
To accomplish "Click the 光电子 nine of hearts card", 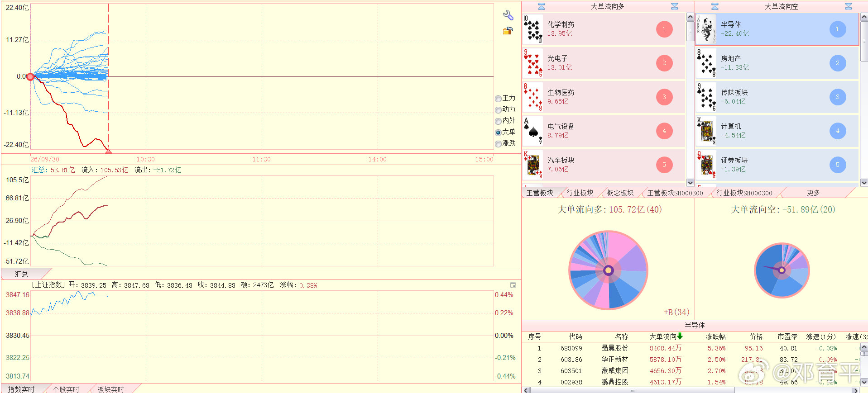I will [533, 63].
